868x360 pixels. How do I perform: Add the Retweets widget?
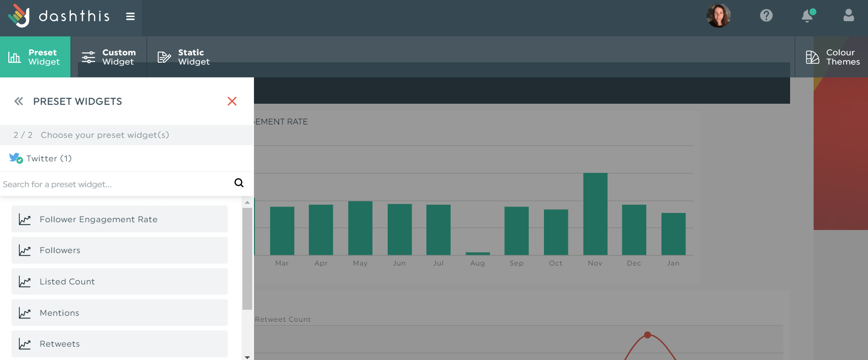coord(119,344)
